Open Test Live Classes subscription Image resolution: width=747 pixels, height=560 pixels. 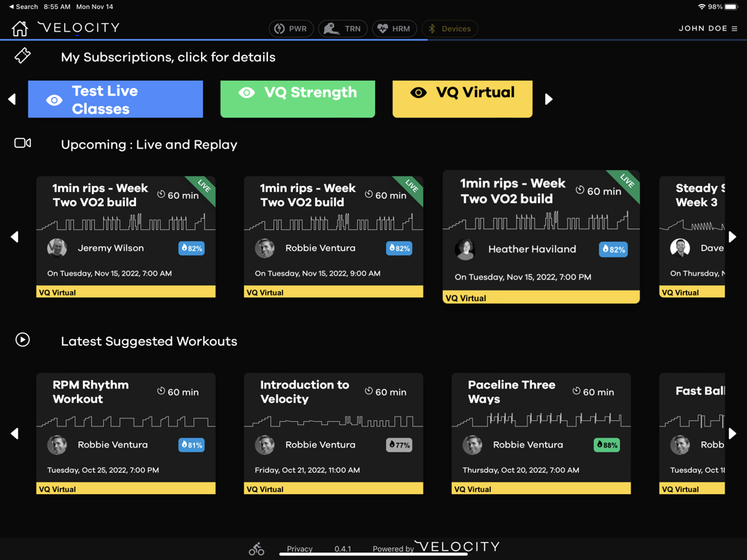pyautogui.click(x=115, y=99)
